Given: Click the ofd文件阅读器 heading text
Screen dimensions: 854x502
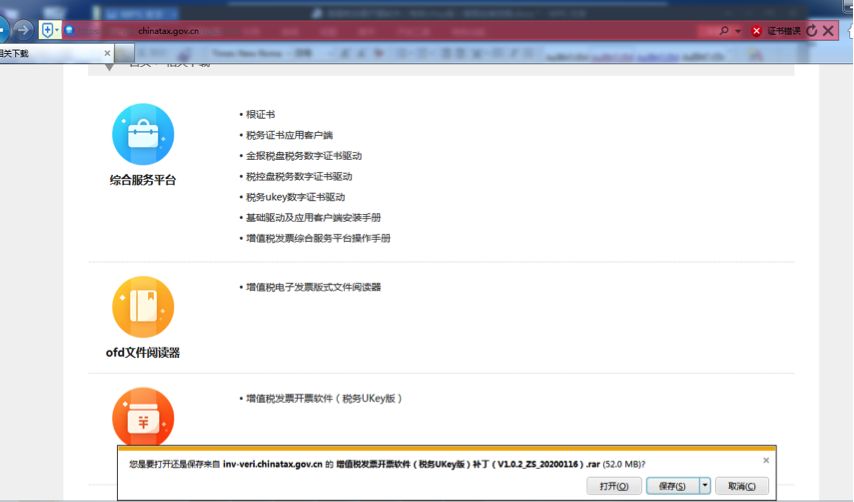Looking at the screenshot, I should coord(143,353).
